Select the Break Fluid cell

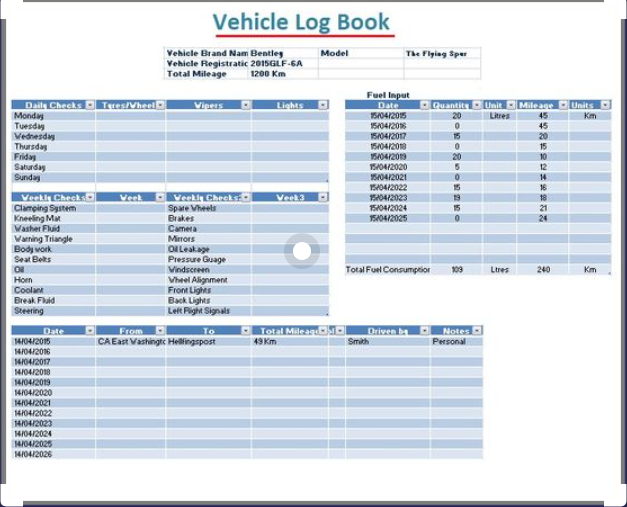[53, 300]
